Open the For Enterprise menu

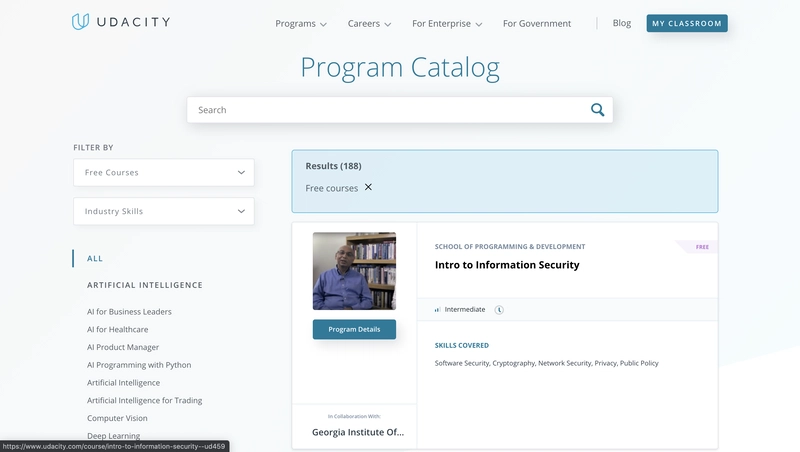(x=447, y=23)
